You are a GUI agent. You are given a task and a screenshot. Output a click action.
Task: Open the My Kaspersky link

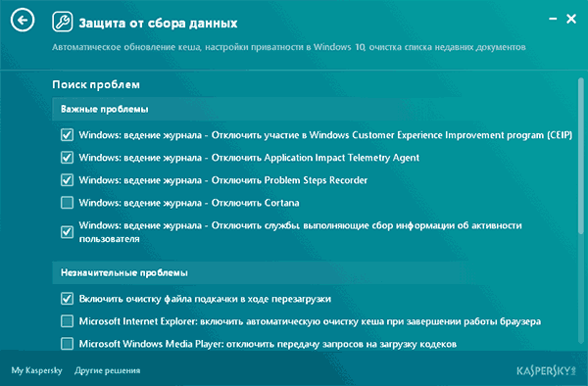(x=37, y=370)
